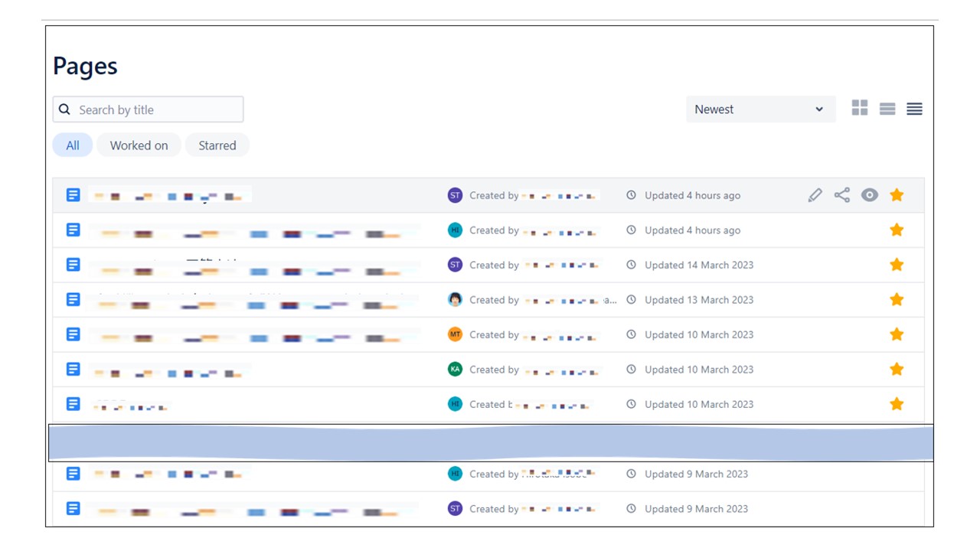Click the green KA avatar
The height and width of the screenshot is (551, 980).
pyautogui.click(x=455, y=370)
